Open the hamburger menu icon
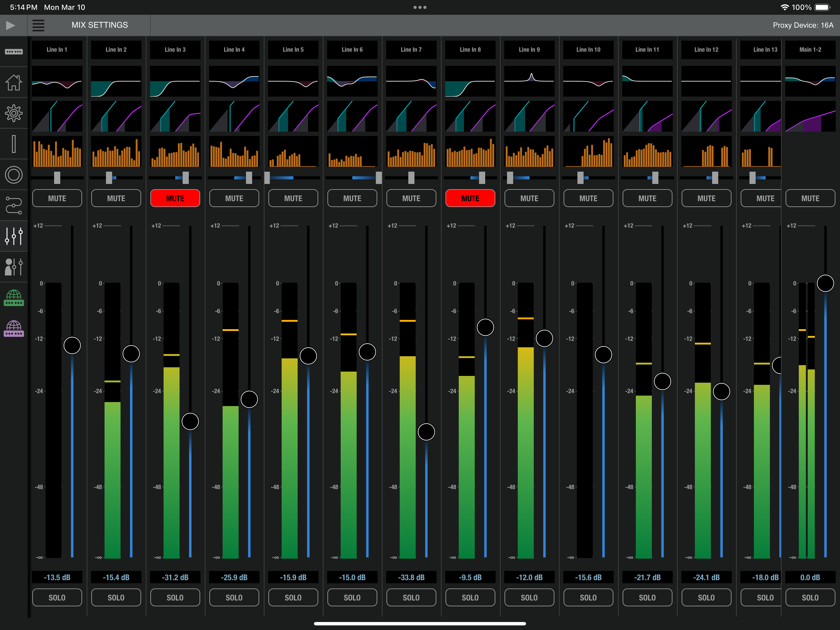This screenshot has width=840, height=630. coord(38,26)
